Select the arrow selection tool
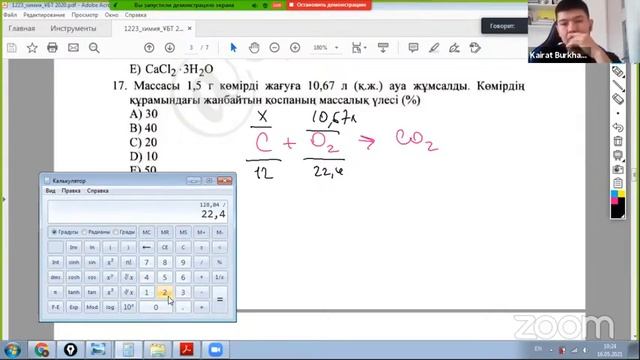The height and width of the screenshot is (360, 640). pos(233,48)
